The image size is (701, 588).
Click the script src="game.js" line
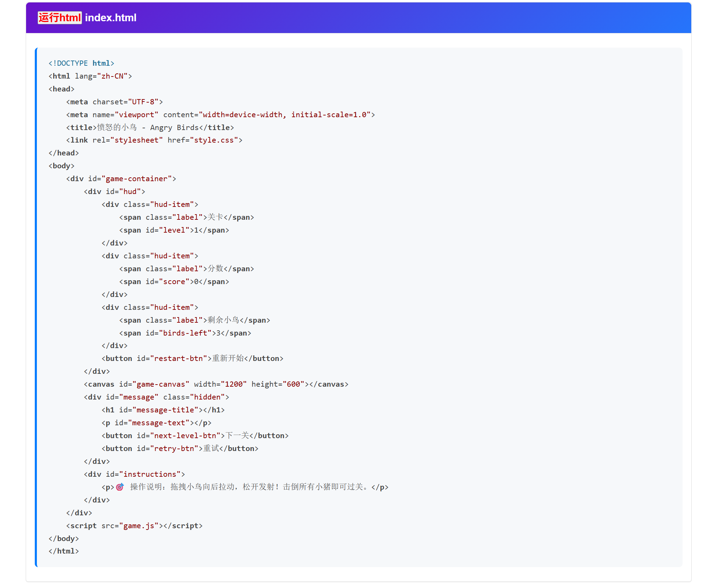134,526
